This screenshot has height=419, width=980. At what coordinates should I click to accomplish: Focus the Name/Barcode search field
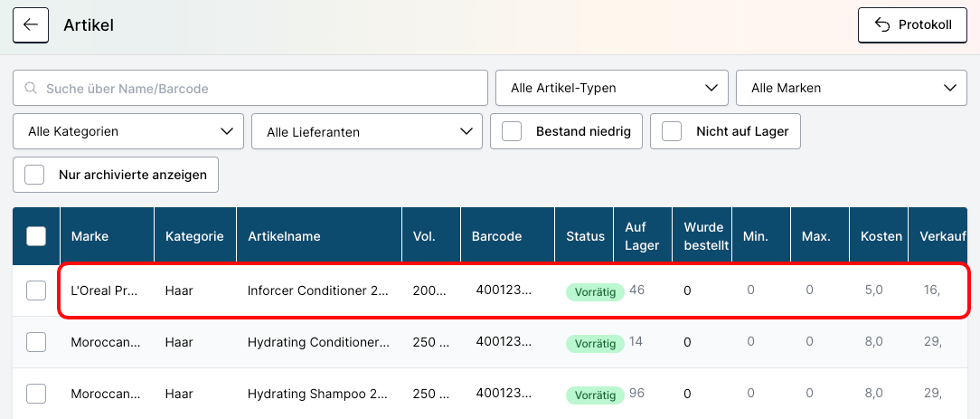pos(262,89)
